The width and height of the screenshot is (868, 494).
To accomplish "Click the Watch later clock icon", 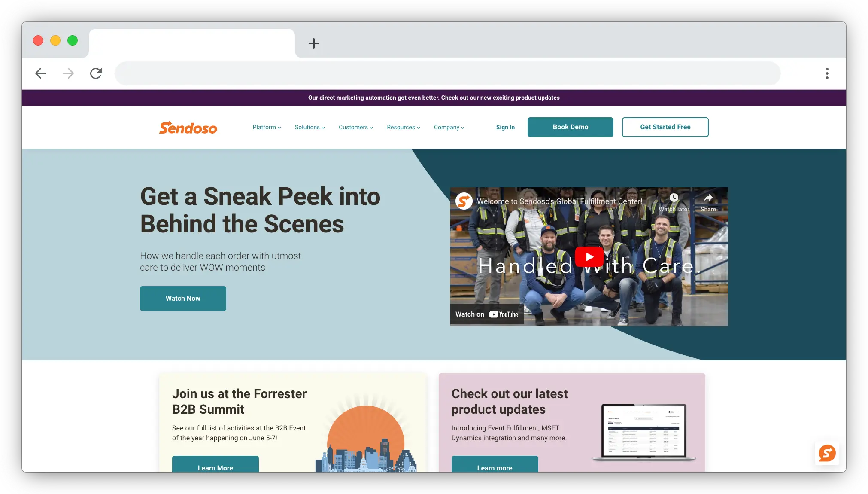I will click(x=674, y=198).
